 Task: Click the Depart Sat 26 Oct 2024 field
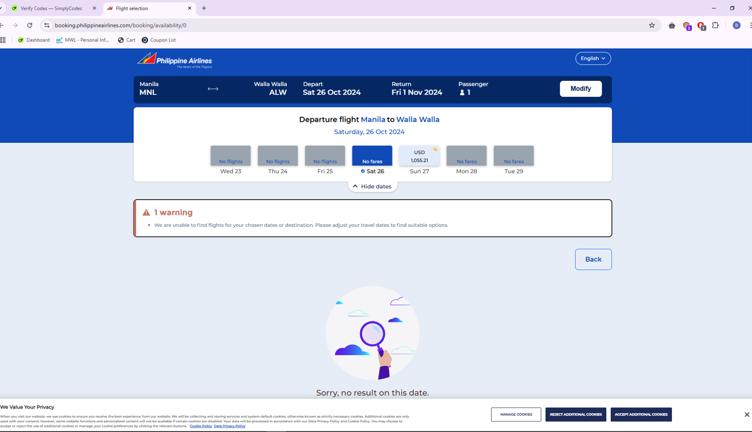coord(331,89)
